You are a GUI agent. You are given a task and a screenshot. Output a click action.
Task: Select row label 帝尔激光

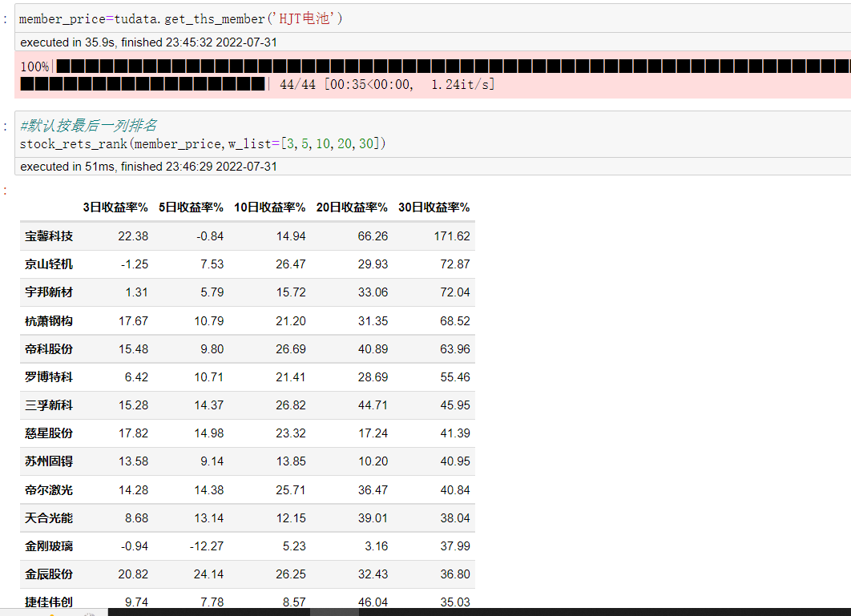[x=49, y=489]
